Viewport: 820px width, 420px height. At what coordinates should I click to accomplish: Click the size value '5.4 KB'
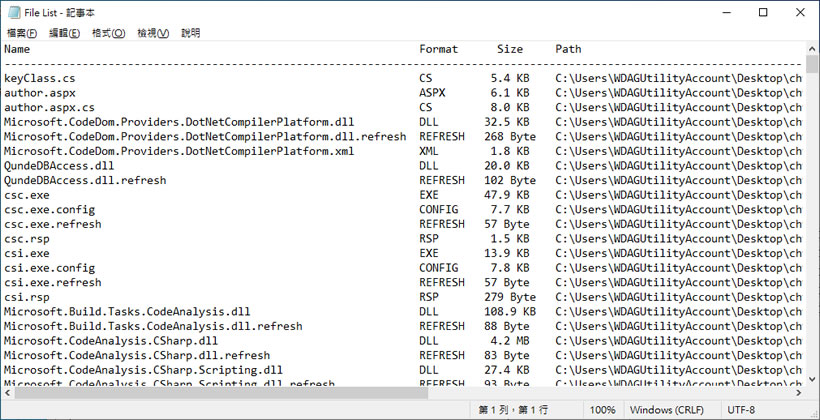coord(510,78)
